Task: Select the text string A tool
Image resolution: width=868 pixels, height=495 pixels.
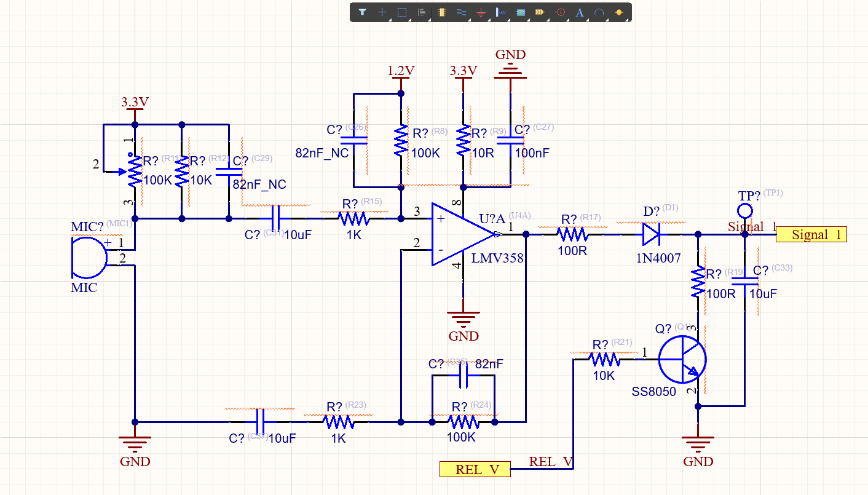Action: 579,12
